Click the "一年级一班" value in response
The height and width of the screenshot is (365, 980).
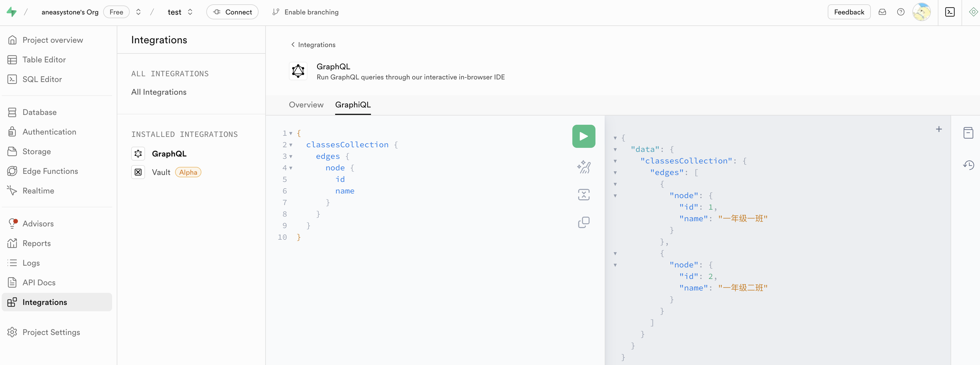click(x=743, y=218)
